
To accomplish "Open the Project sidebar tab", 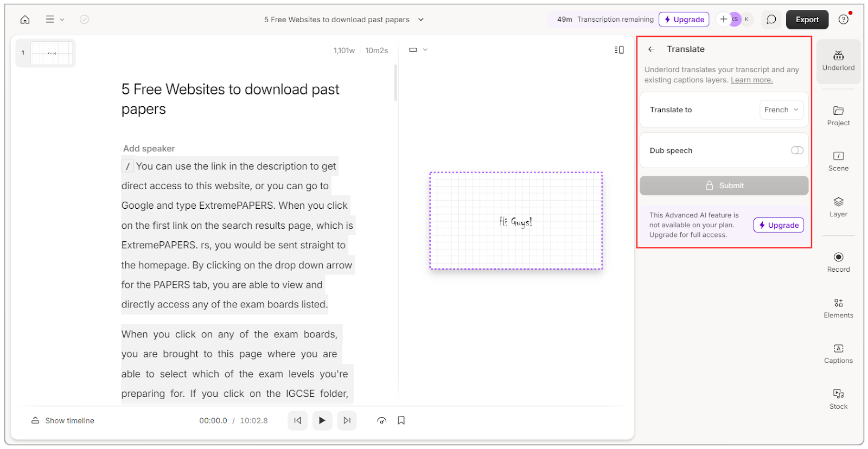I will pyautogui.click(x=838, y=116).
